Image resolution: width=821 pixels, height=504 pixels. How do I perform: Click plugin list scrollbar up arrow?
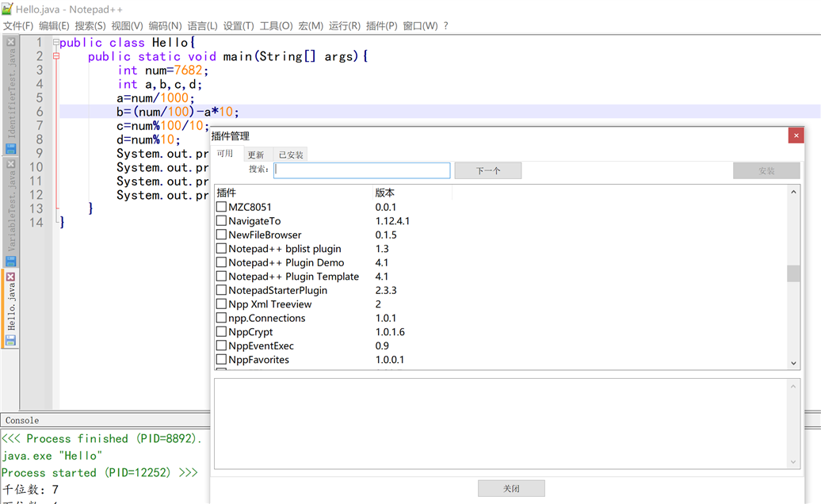(793, 192)
